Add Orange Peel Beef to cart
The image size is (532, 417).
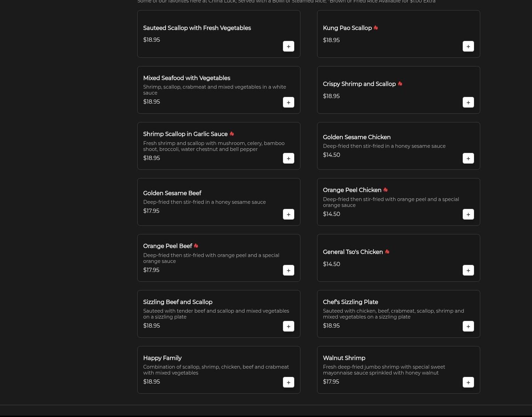[x=288, y=271]
